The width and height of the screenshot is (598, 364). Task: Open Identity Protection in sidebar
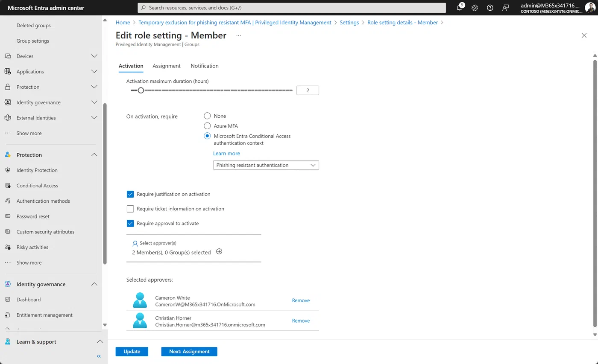(37, 170)
